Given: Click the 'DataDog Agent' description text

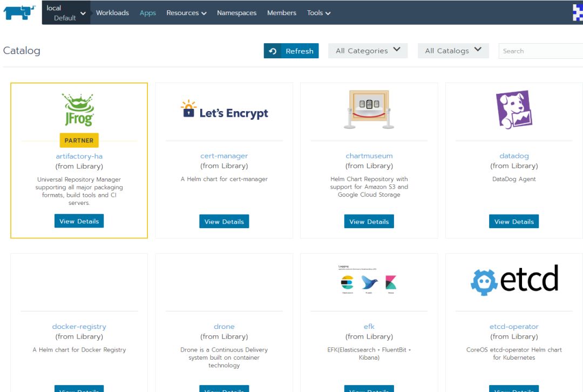Looking at the screenshot, I should coord(514,179).
